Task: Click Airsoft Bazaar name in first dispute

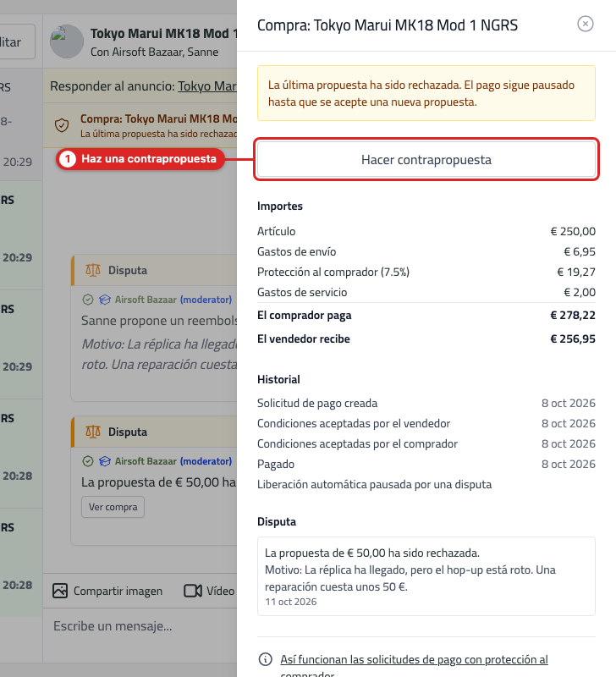Action: [146, 300]
